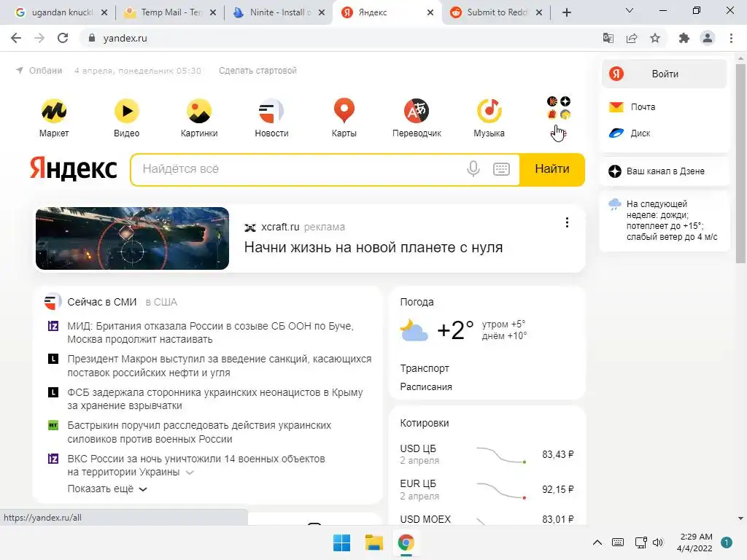The width and height of the screenshot is (747, 560).
Task: Open USD ЦБ exchange rate row
Action: tap(487, 454)
